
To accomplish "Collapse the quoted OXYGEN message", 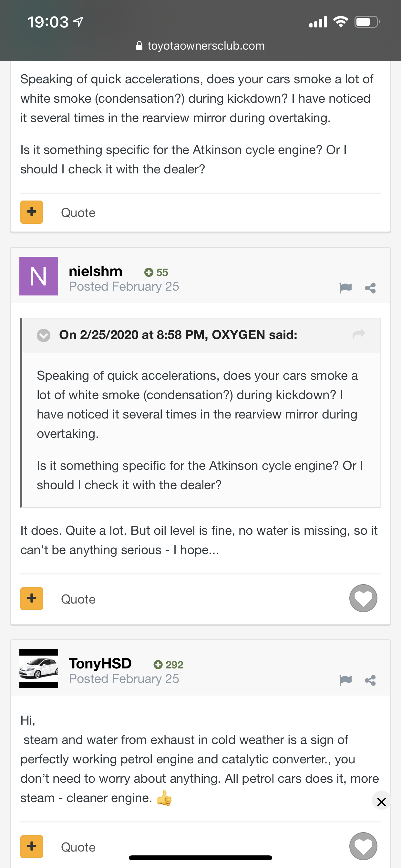I will click(44, 335).
